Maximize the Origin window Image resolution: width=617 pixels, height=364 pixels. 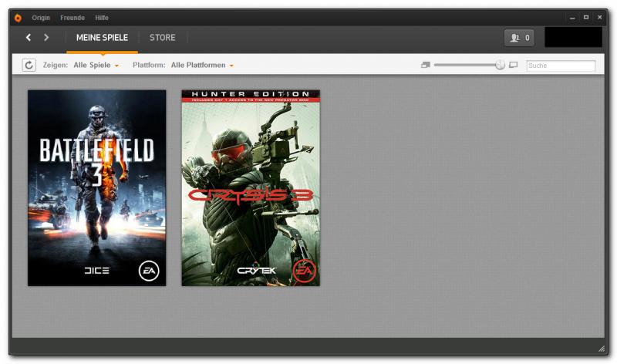585,17
